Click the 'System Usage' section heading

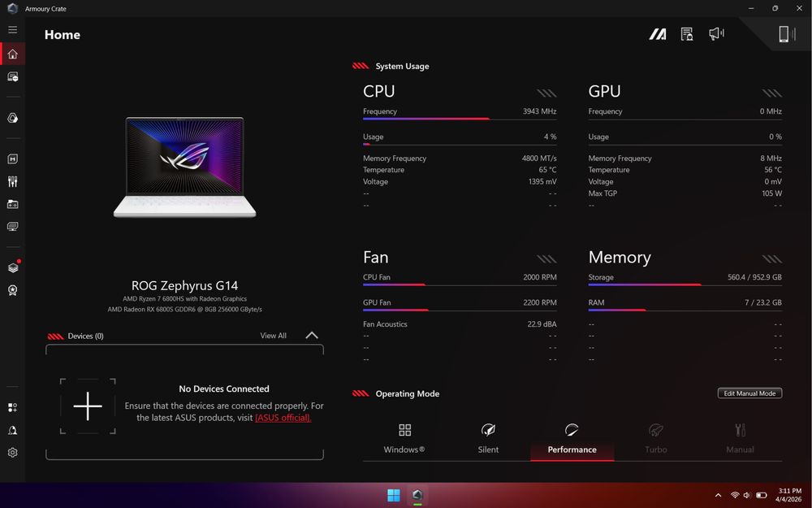pyautogui.click(x=403, y=67)
